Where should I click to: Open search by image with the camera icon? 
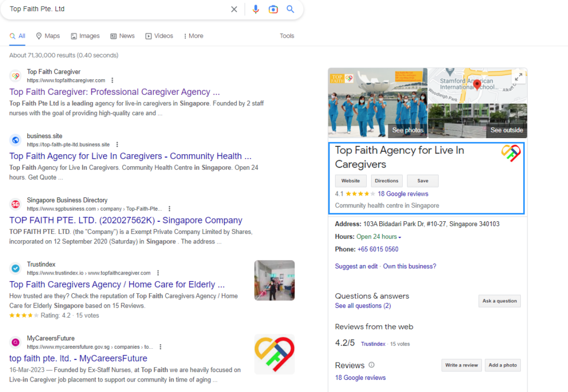[x=273, y=9]
